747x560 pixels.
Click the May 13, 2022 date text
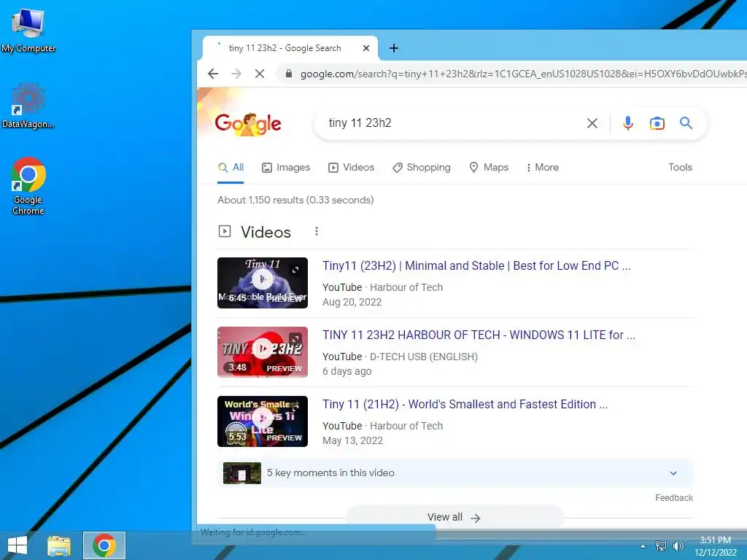click(352, 440)
